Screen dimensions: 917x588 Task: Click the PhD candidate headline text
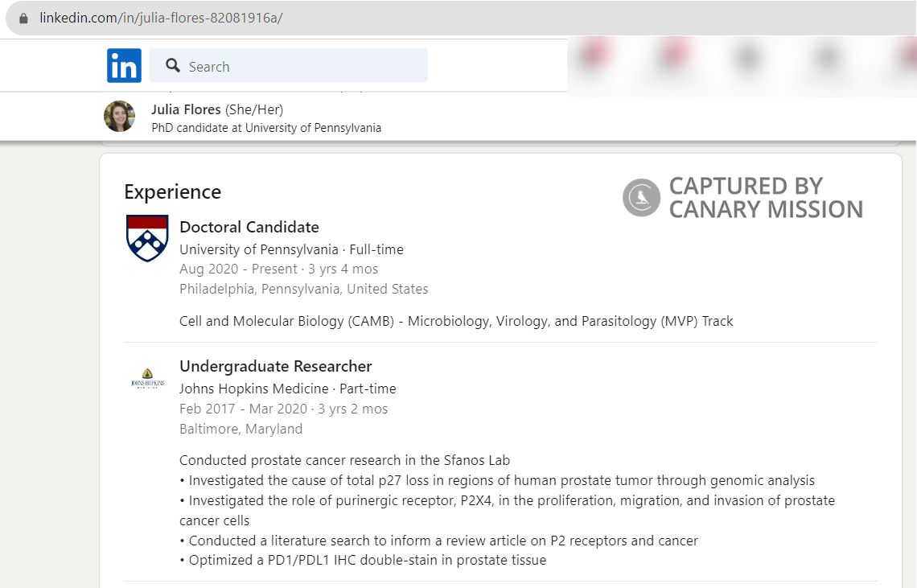point(266,128)
